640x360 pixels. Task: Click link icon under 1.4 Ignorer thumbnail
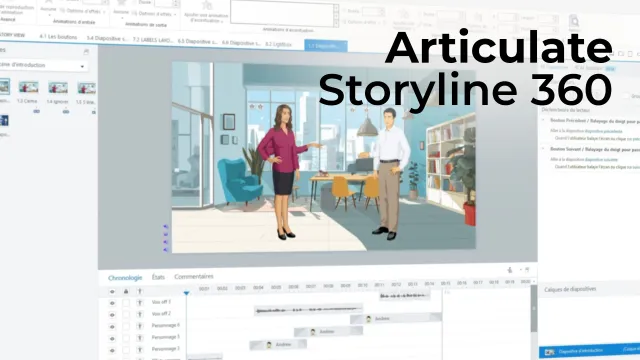(66, 111)
